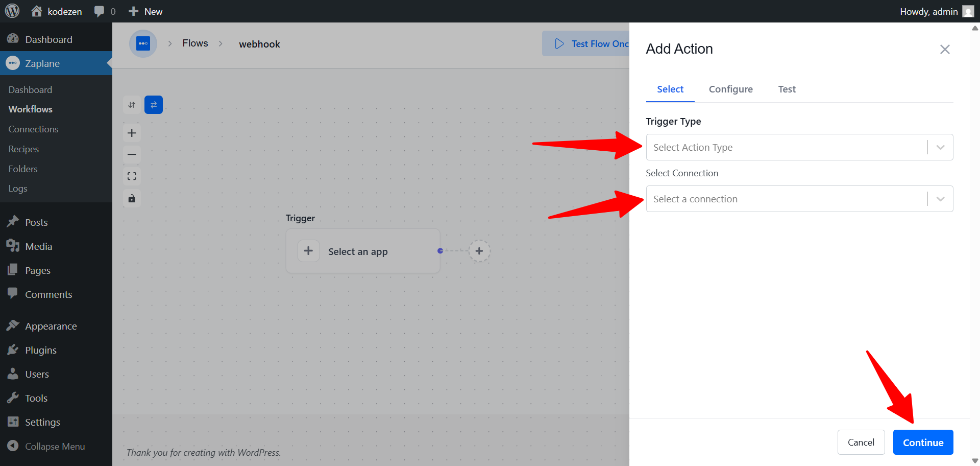Open the Folders submenu item
Viewport: 980px width, 466px height.
[x=23, y=169]
